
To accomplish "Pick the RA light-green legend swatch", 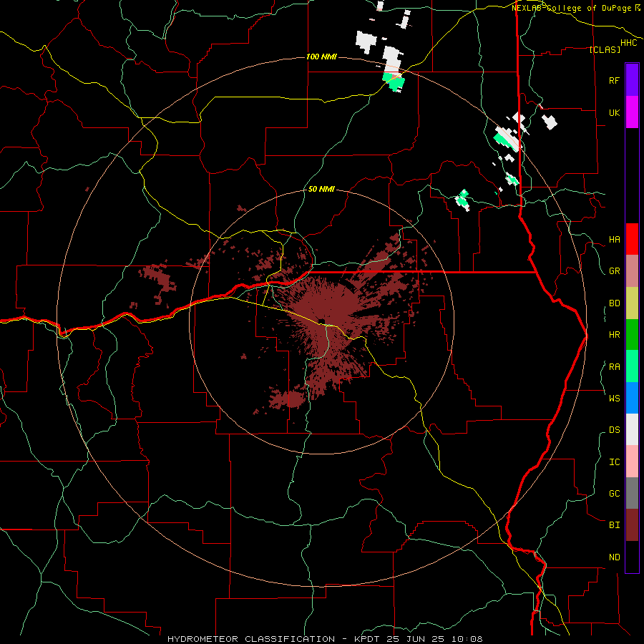I will [x=632, y=366].
